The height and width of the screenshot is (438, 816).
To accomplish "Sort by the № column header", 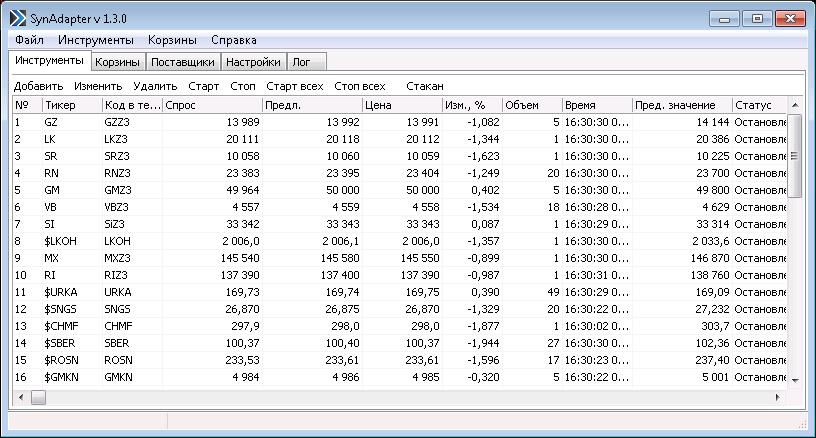I will pos(28,105).
